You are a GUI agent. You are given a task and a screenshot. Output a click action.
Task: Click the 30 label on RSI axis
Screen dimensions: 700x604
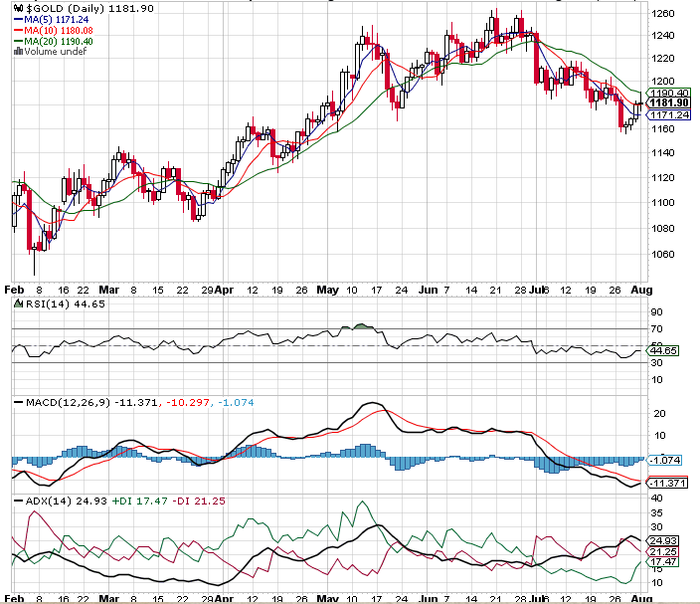pyautogui.click(x=656, y=363)
